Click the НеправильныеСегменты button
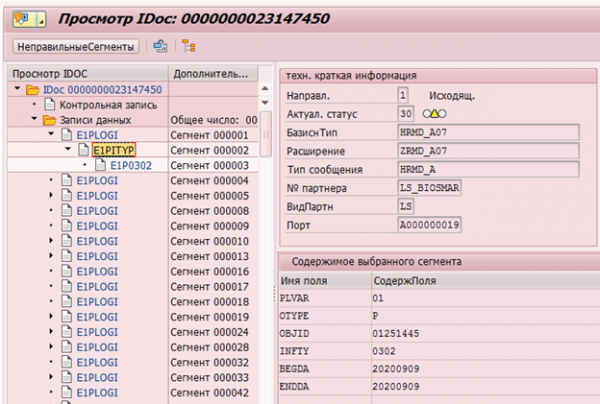600x404 pixels. tap(74, 46)
